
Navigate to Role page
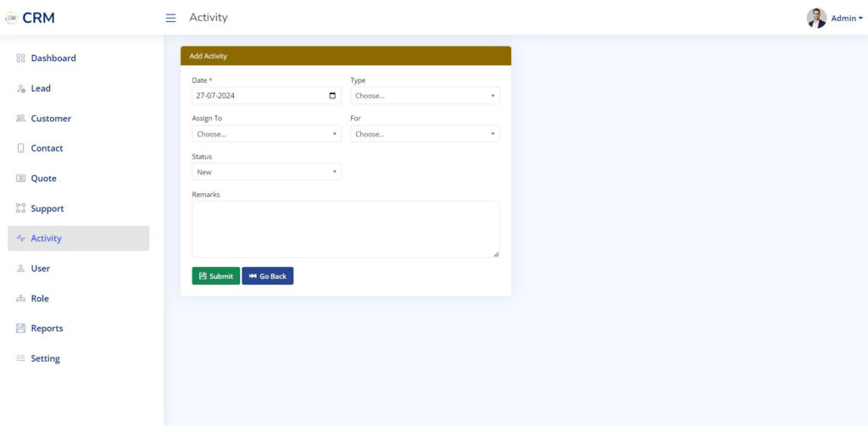click(x=79, y=299)
